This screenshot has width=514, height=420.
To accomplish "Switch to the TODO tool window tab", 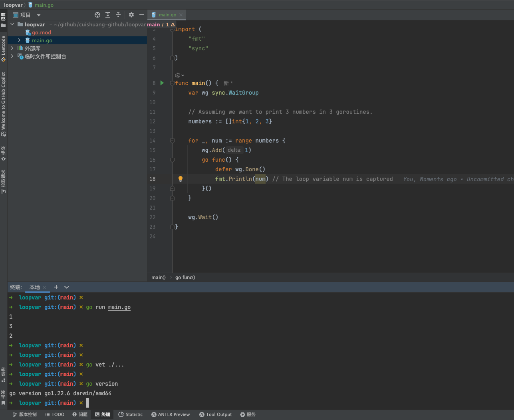I will point(55,414).
